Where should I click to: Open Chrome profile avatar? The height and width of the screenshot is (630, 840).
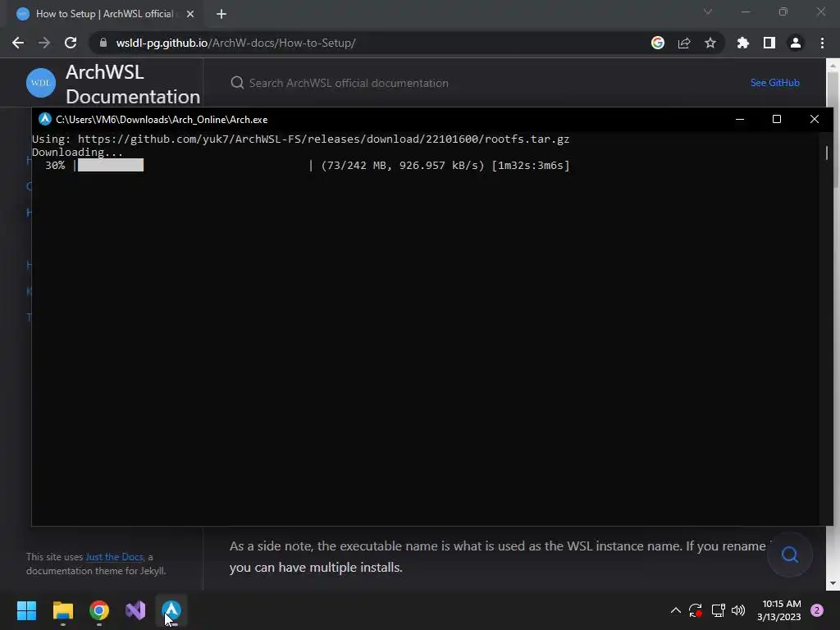[x=796, y=43]
